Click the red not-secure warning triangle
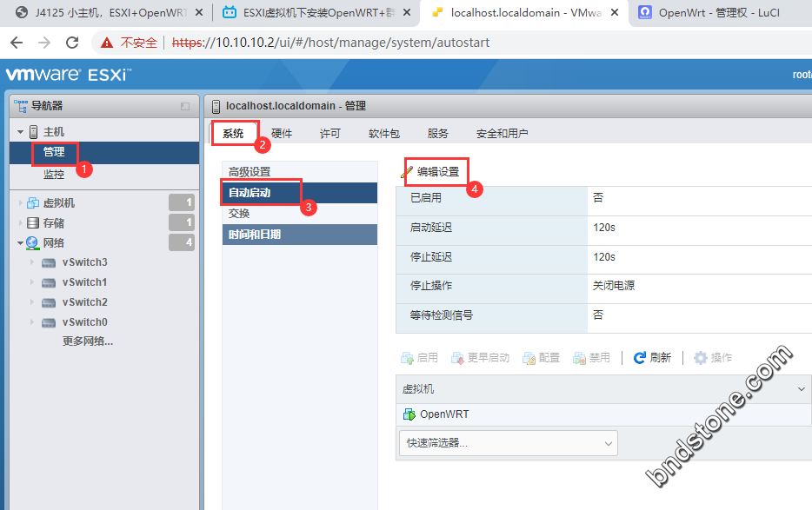The height and width of the screenshot is (510, 812). (x=107, y=43)
